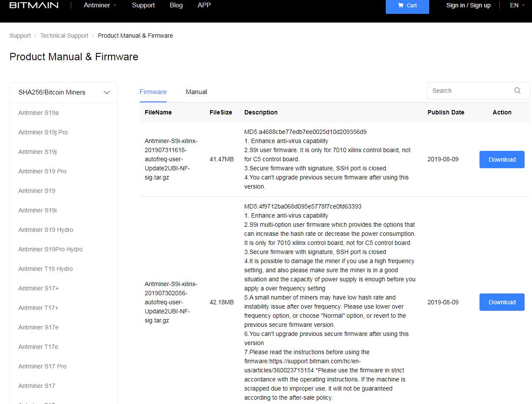Open the EN language dropdown
This screenshot has width=532, height=404.
coord(517,5)
